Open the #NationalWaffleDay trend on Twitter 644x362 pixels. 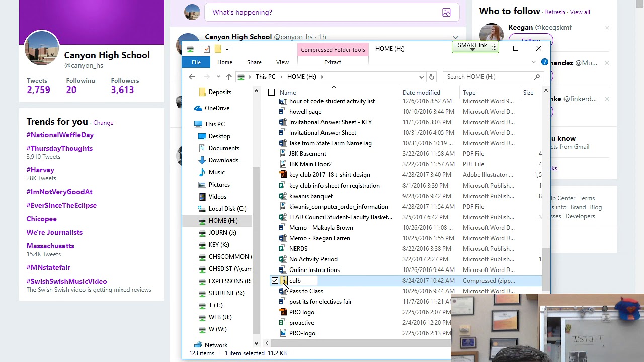(60, 135)
